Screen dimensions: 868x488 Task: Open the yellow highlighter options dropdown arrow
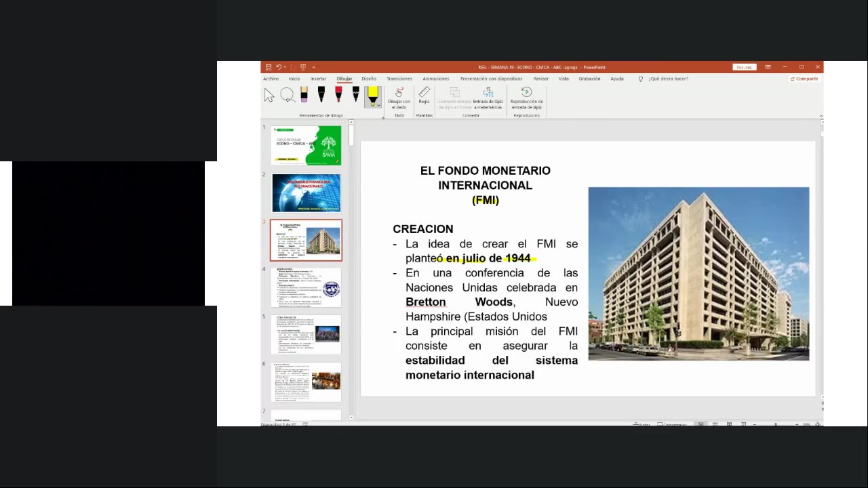378,105
